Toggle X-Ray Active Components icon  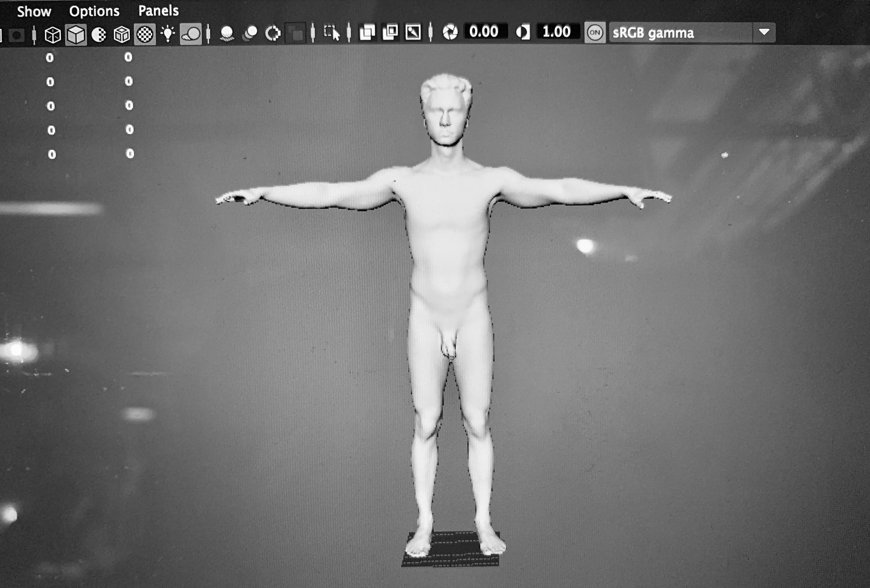[x=390, y=32]
